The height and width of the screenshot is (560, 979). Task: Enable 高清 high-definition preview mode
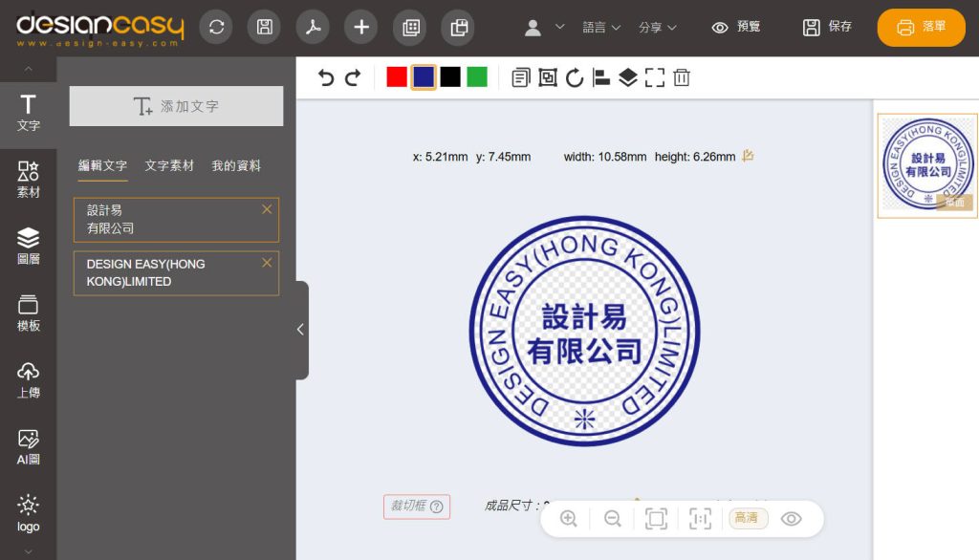tap(748, 518)
